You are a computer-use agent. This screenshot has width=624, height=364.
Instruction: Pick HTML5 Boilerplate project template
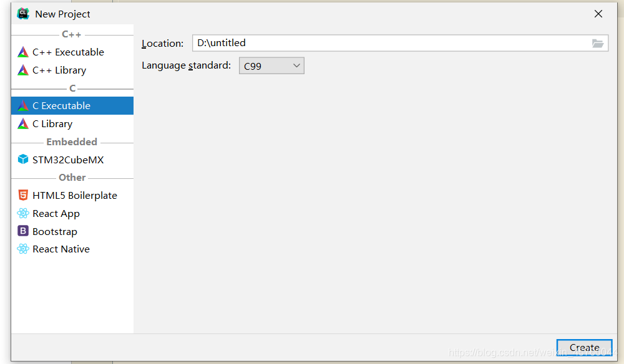pyautogui.click(x=72, y=196)
